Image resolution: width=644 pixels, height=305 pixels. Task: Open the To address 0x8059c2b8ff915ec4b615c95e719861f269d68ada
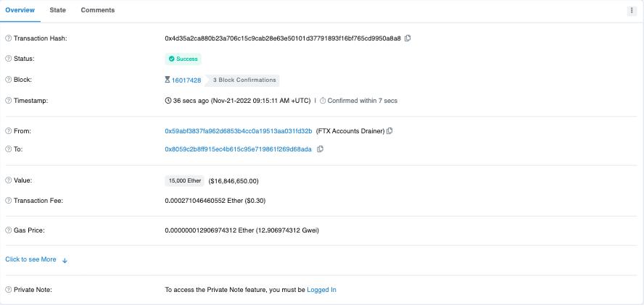(x=238, y=149)
